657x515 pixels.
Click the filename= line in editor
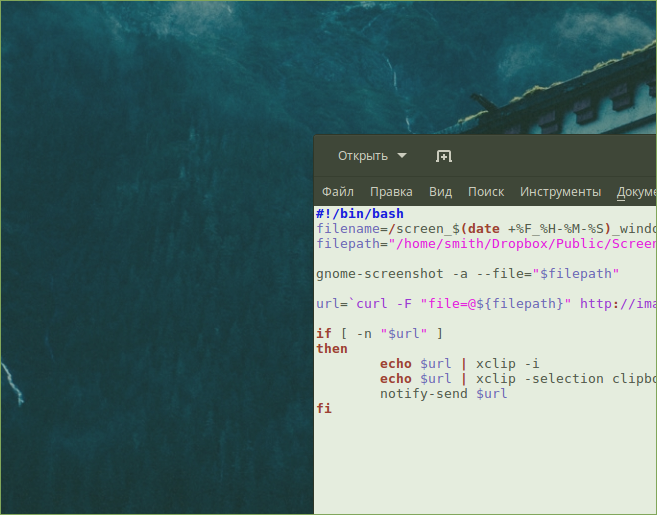click(486, 229)
